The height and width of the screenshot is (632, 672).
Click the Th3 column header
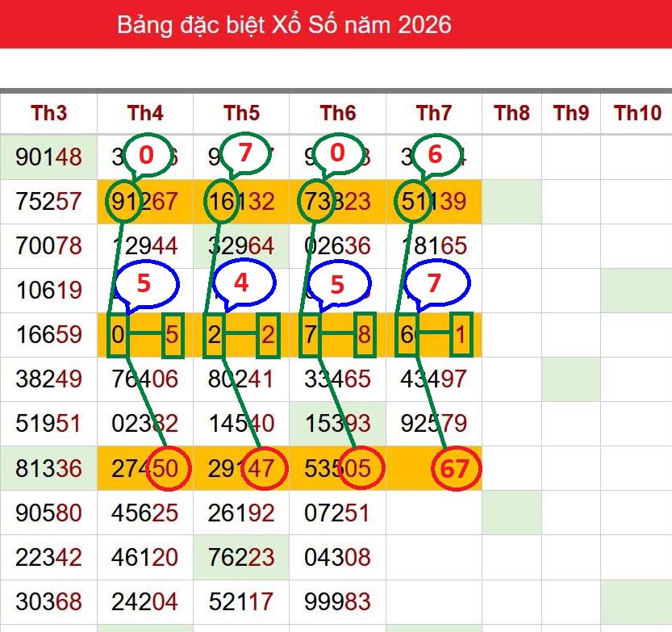(x=48, y=113)
